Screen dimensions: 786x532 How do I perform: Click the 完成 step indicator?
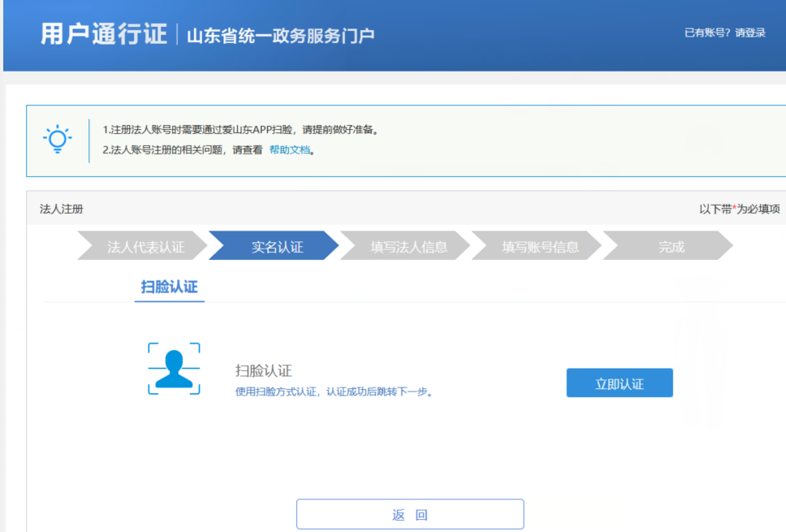[671, 246]
